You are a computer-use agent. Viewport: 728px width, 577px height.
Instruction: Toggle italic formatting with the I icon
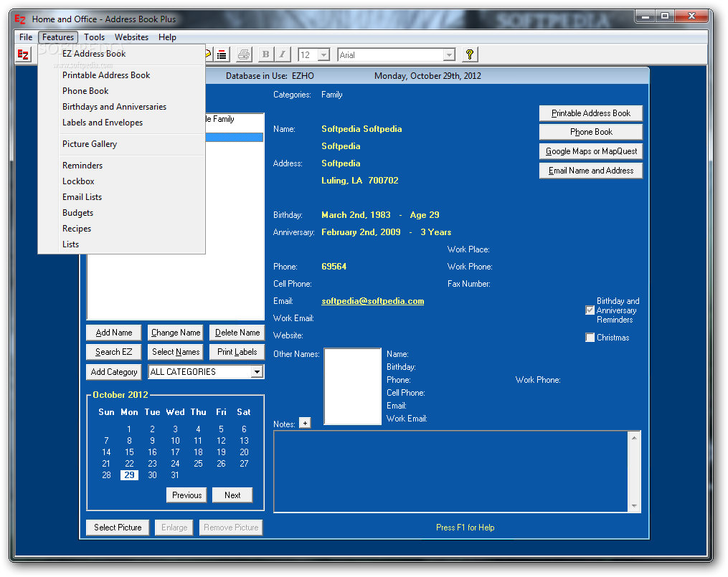point(283,54)
